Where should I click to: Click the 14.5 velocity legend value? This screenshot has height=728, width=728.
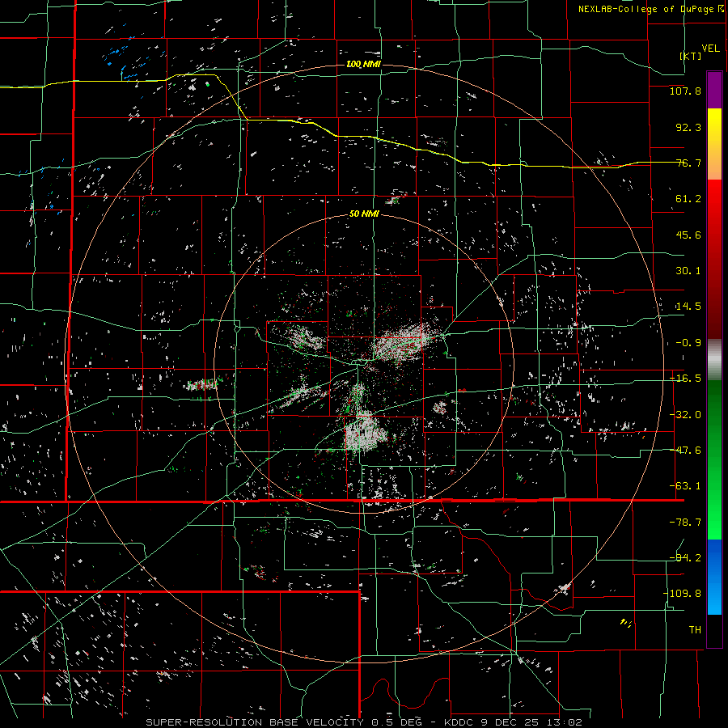688,307
